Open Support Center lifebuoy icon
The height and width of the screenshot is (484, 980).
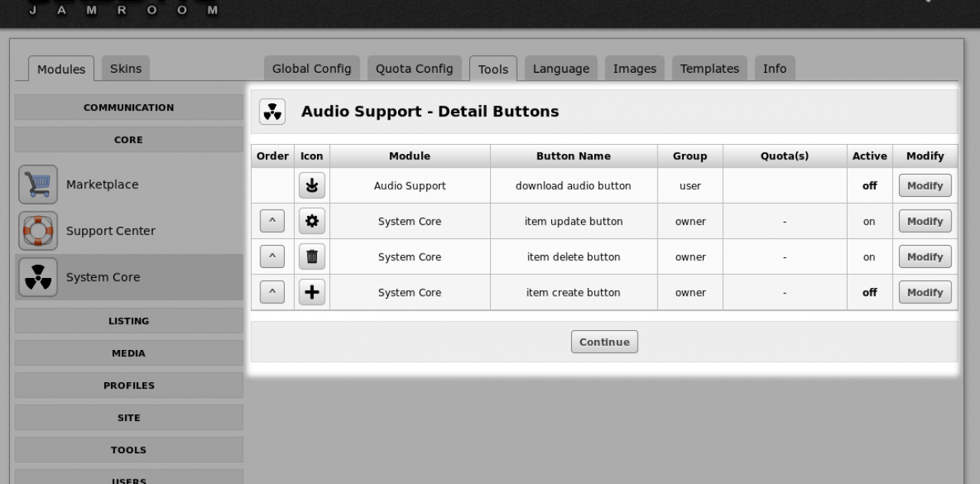pyautogui.click(x=38, y=231)
